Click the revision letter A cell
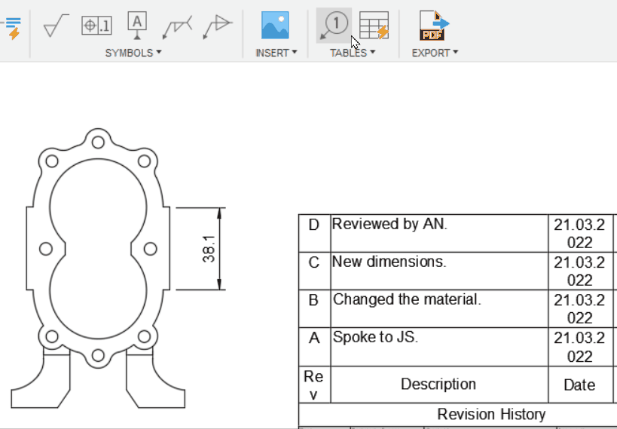The height and width of the screenshot is (429, 617). (314, 347)
